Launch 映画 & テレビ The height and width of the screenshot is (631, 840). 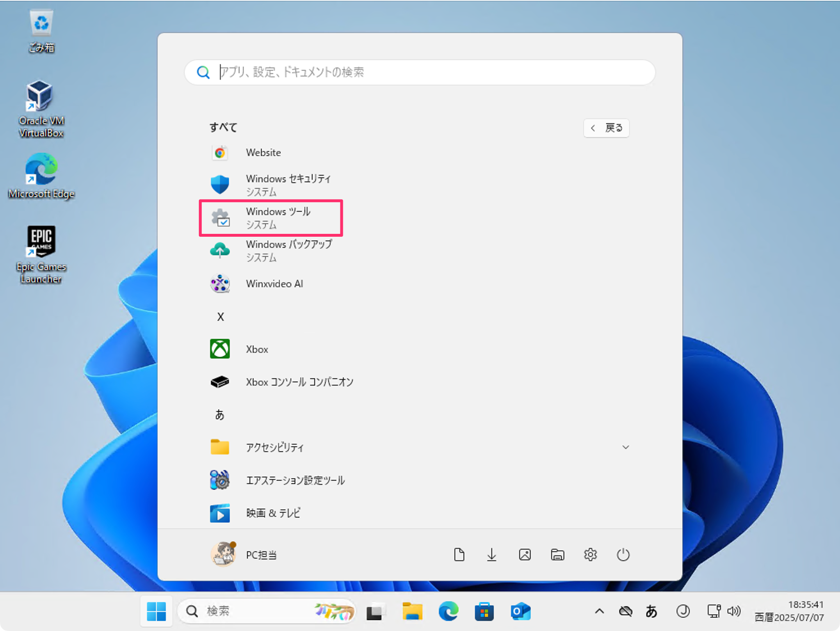(x=272, y=513)
